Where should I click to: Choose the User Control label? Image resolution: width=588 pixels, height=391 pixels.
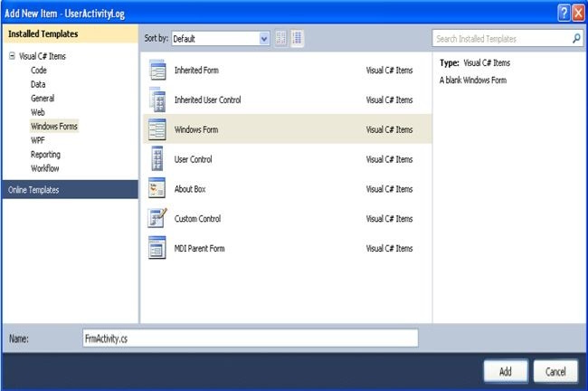[193, 159]
